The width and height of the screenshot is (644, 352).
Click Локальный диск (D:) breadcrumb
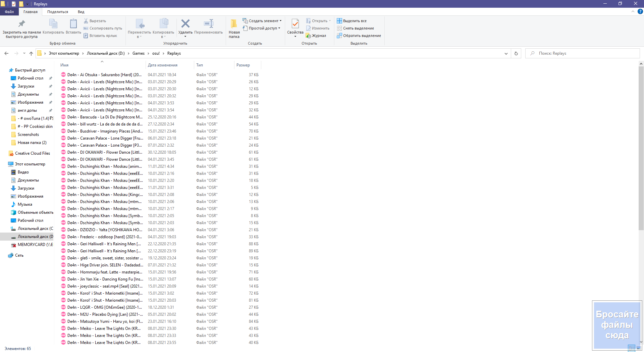click(x=106, y=53)
